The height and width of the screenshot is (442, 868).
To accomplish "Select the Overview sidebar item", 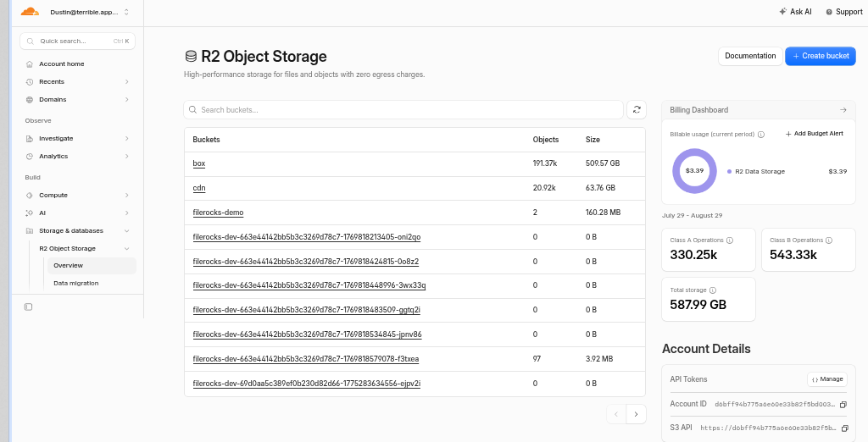I will coord(92,266).
